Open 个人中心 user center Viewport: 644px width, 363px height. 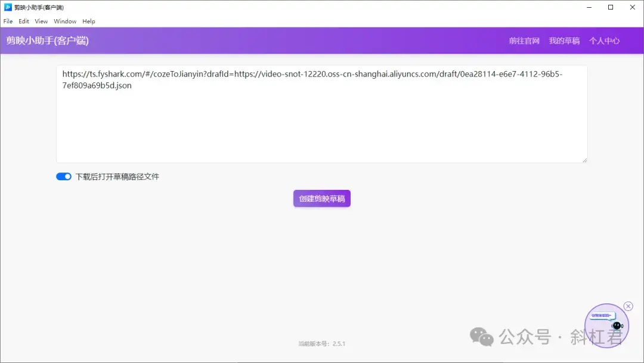[604, 41]
